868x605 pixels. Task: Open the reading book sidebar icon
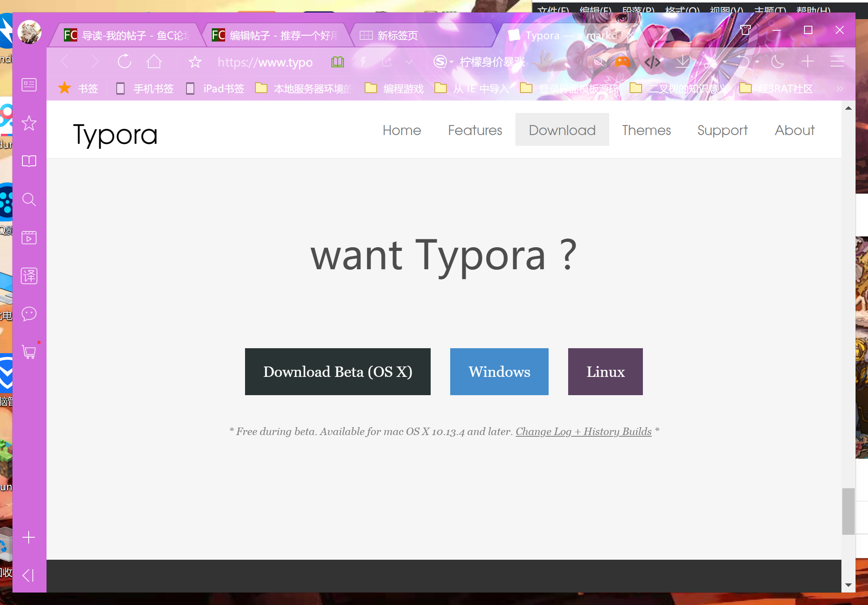(x=29, y=161)
